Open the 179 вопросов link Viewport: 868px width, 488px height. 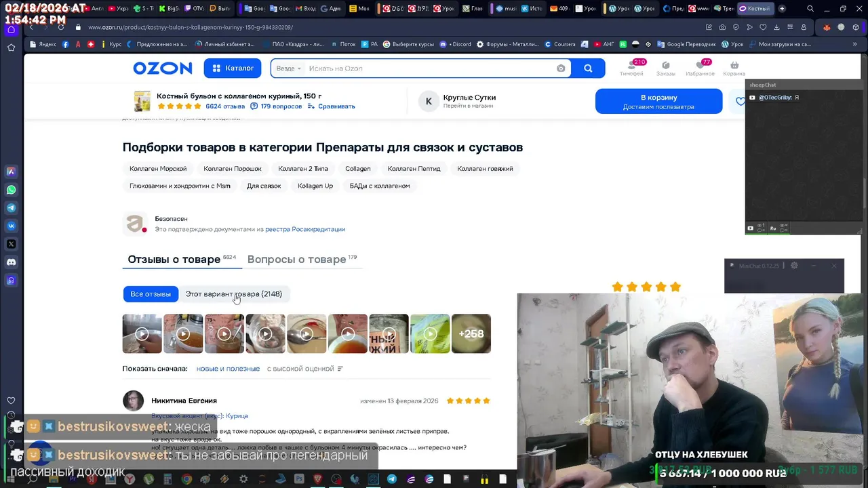(x=276, y=106)
